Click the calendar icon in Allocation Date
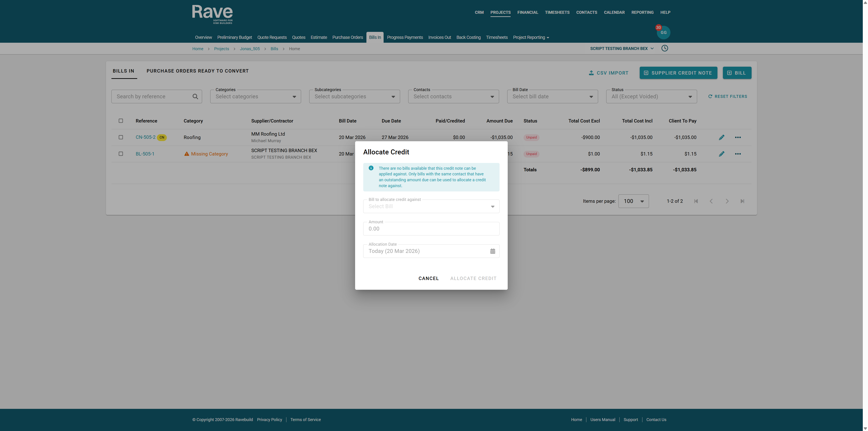 492,251
